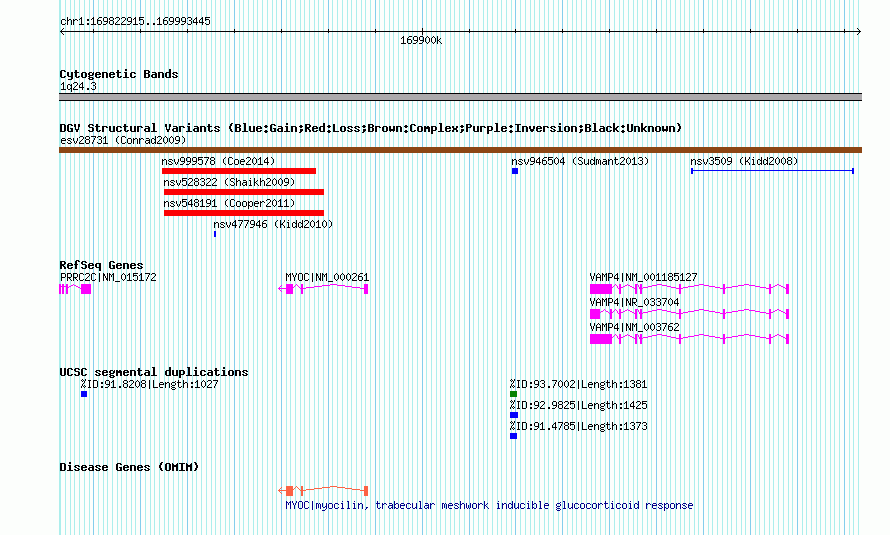890x535 pixels.
Task: Open the nsv528322 (Shaikh2009) label
Action: point(229,182)
